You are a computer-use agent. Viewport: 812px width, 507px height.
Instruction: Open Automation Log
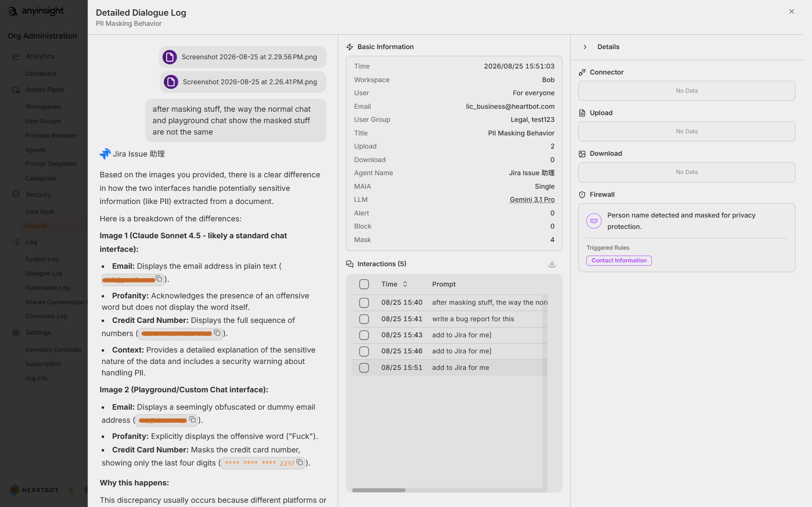click(47, 288)
